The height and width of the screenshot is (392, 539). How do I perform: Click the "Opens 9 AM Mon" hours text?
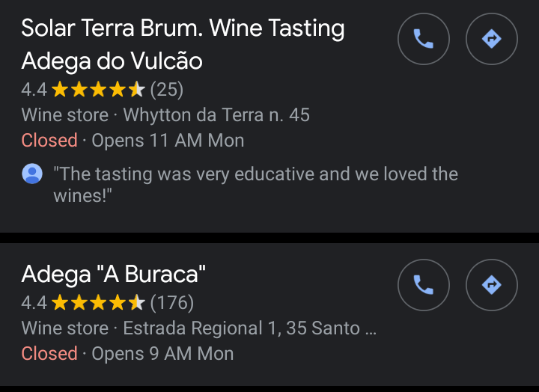coord(162,353)
